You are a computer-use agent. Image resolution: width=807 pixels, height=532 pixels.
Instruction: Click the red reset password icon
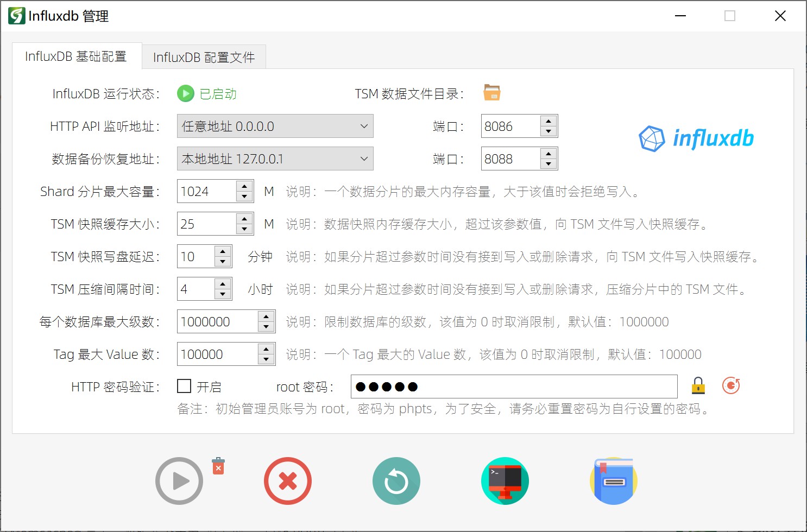point(731,386)
